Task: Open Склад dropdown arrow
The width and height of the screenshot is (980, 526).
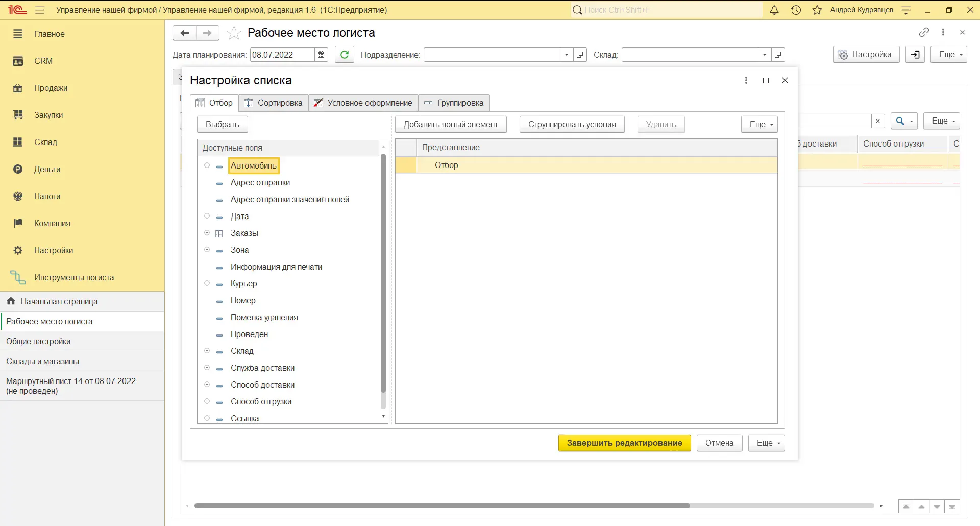Action: 764,55
